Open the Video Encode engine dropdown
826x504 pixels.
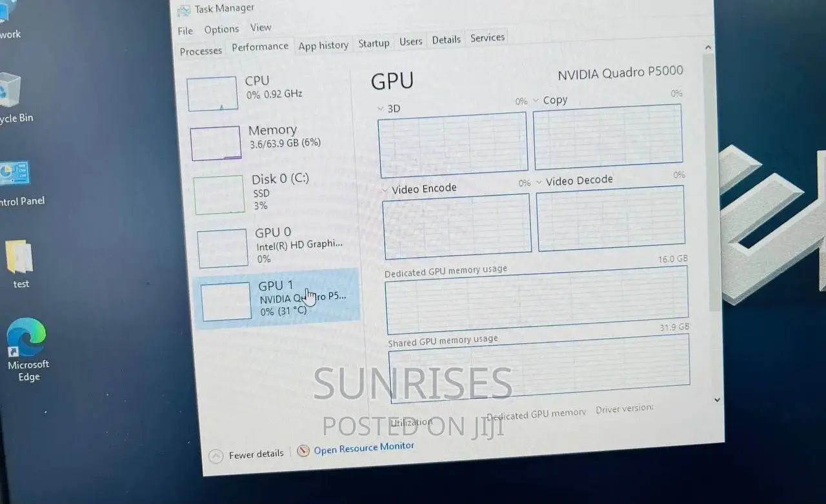click(385, 190)
